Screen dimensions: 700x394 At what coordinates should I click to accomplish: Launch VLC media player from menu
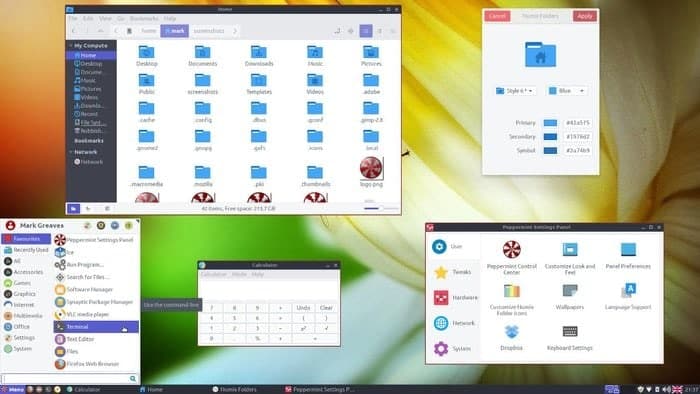point(87,314)
